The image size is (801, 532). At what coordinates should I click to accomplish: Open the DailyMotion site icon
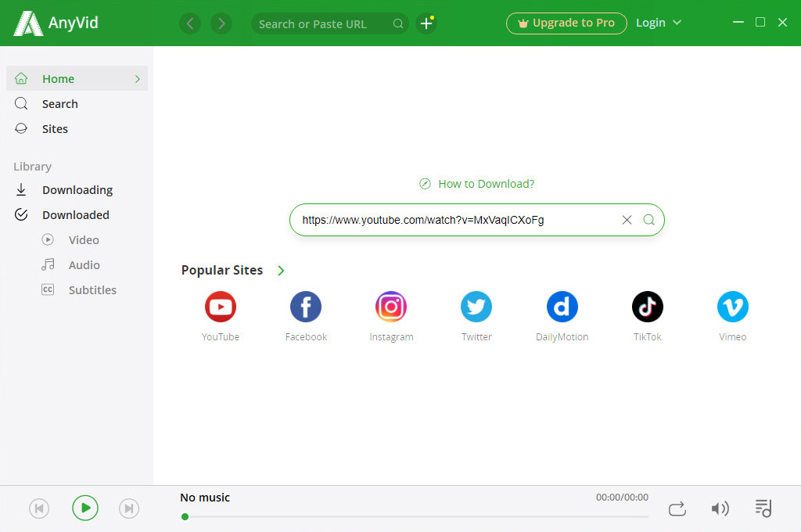(562, 307)
